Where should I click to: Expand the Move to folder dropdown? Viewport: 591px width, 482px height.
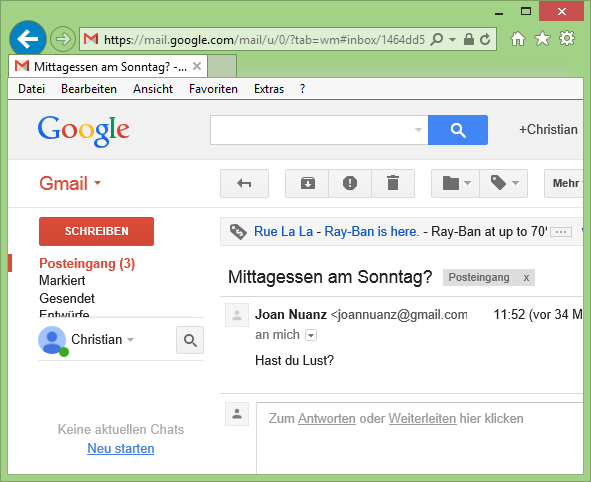coord(456,184)
